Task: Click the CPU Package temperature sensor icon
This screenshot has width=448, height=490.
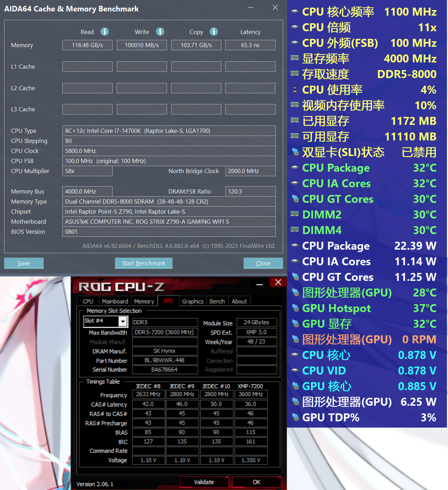Action: coord(295,167)
